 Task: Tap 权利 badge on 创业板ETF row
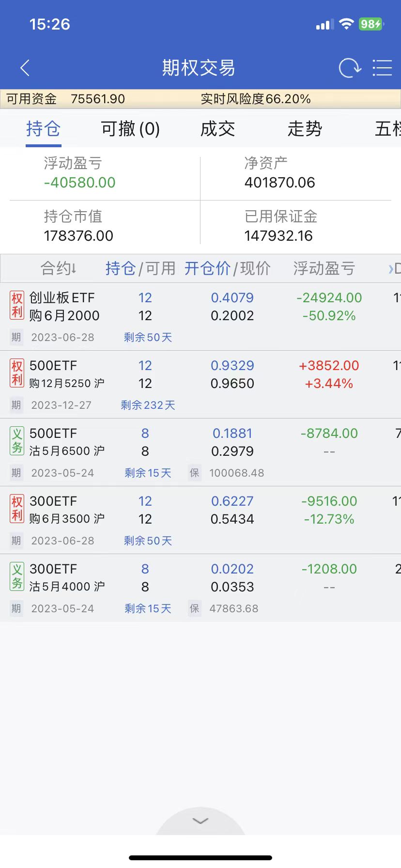click(17, 306)
